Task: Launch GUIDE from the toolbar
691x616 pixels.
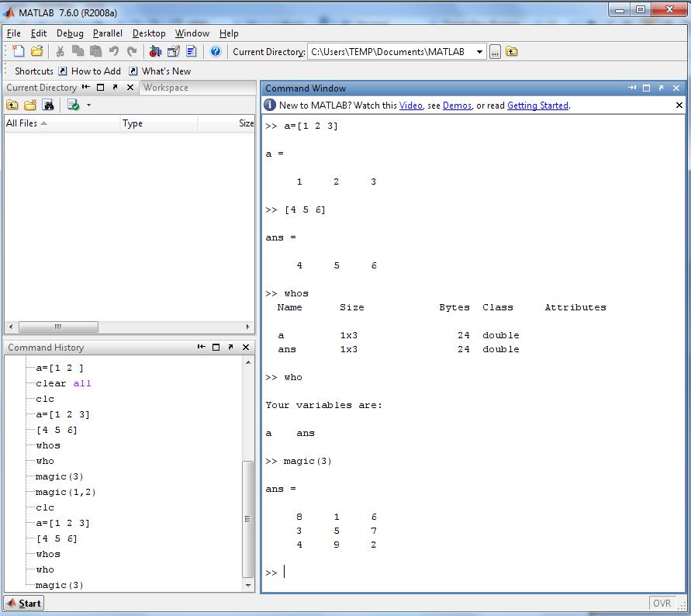Action: click(174, 51)
